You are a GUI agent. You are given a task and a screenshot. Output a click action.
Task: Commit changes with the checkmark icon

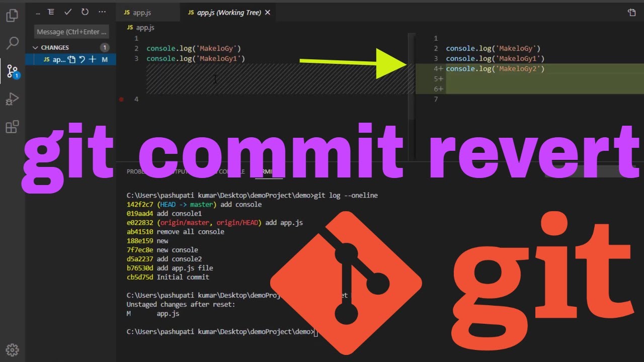[x=68, y=12]
